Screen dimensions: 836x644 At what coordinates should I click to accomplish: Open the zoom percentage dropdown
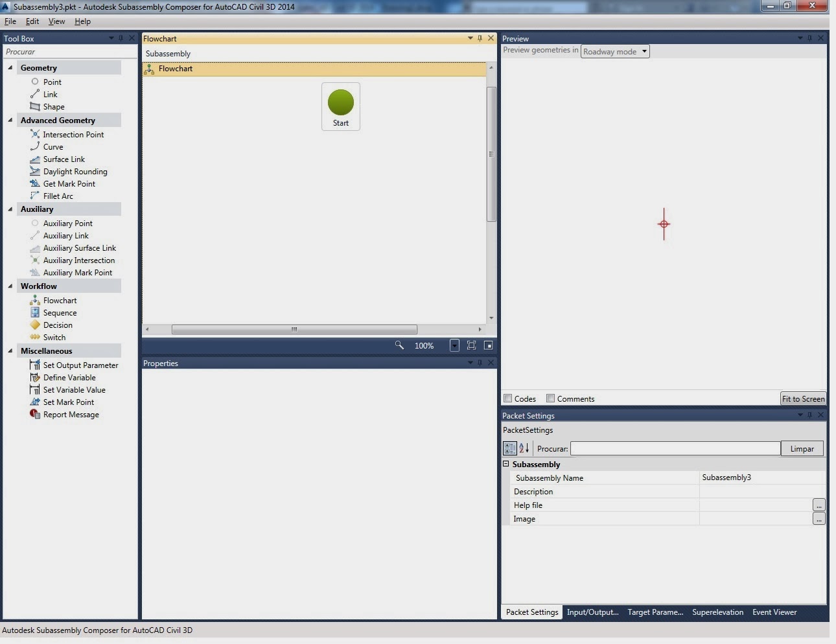[454, 345]
